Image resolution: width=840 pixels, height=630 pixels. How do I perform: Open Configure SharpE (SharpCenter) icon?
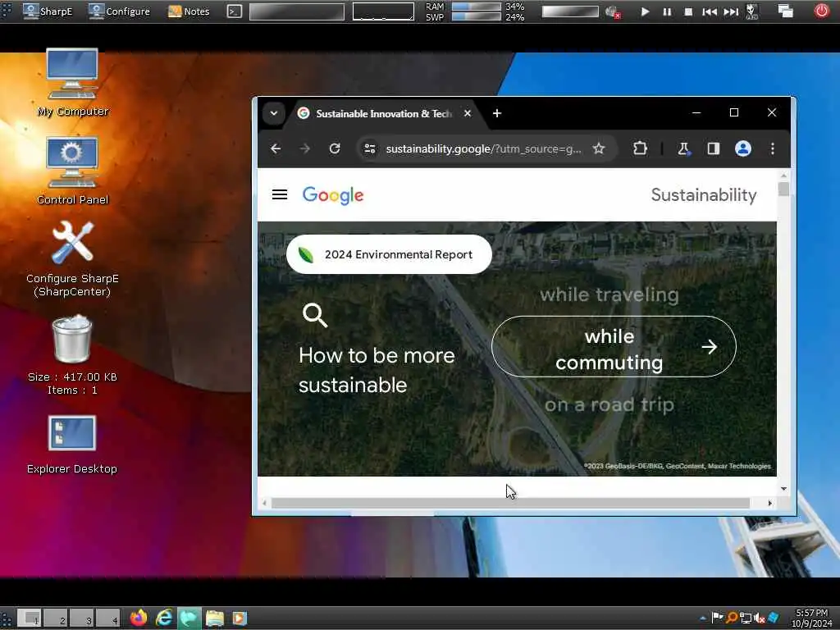click(72, 258)
